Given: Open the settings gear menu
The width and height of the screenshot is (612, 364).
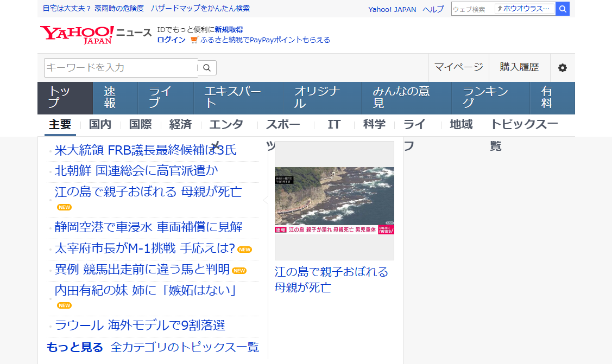Looking at the screenshot, I should click(564, 67).
